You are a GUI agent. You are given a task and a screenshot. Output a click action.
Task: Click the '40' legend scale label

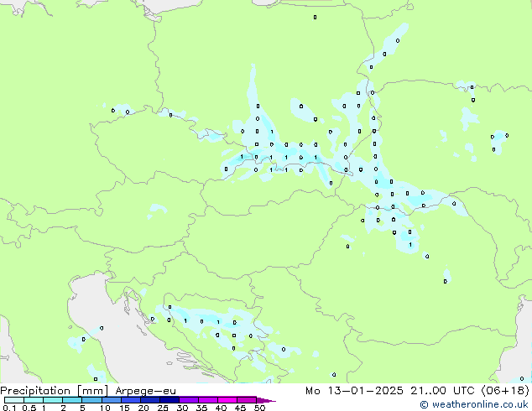point(221,408)
